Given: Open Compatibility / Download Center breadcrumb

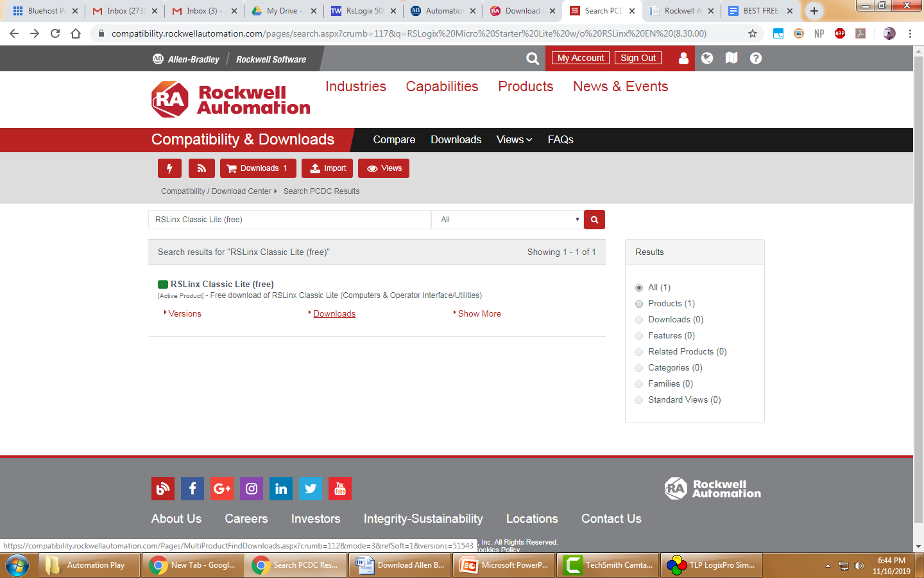Looking at the screenshot, I should 216,191.
